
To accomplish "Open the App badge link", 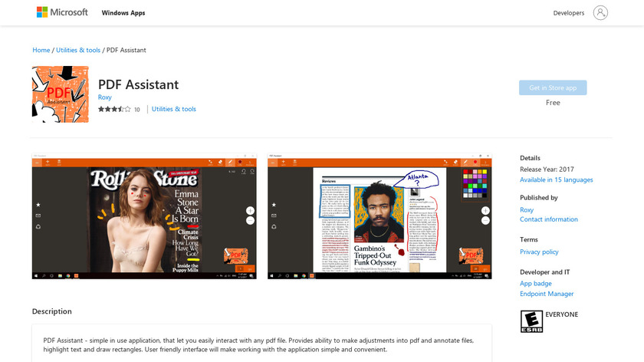I will (x=536, y=284).
